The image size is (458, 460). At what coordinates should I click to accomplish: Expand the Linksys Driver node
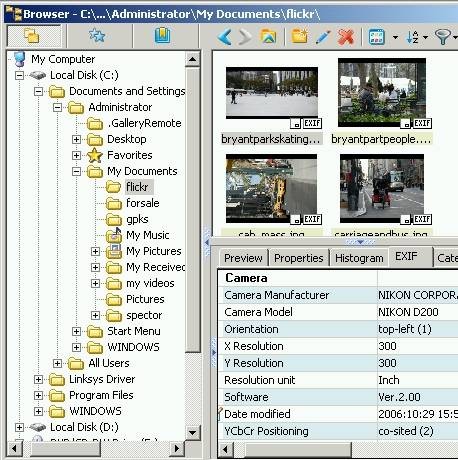pyautogui.click(x=38, y=379)
